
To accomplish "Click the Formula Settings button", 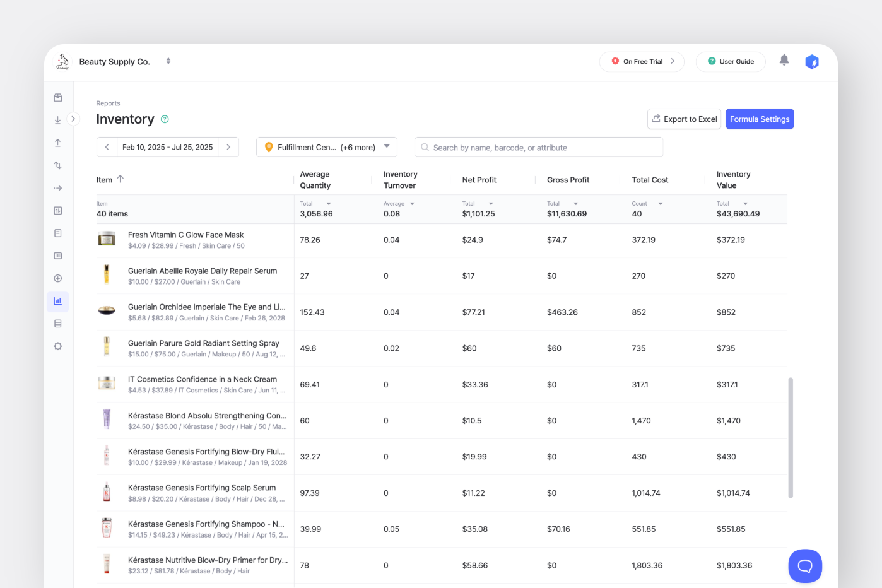I will click(760, 119).
